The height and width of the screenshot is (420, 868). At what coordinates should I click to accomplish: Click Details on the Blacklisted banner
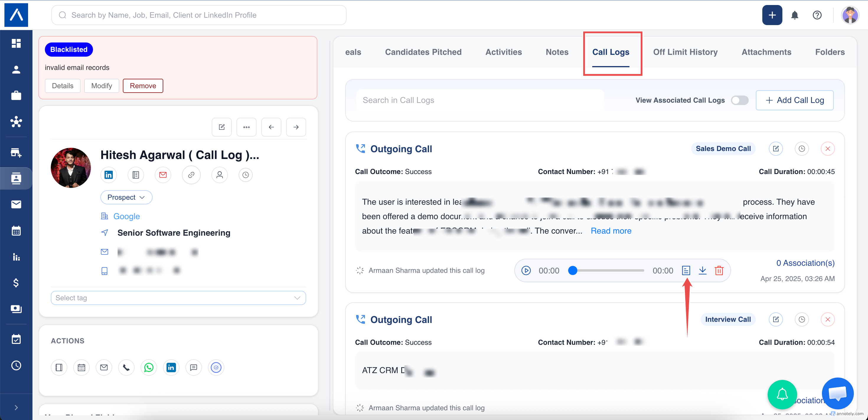pyautogui.click(x=63, y=86)
